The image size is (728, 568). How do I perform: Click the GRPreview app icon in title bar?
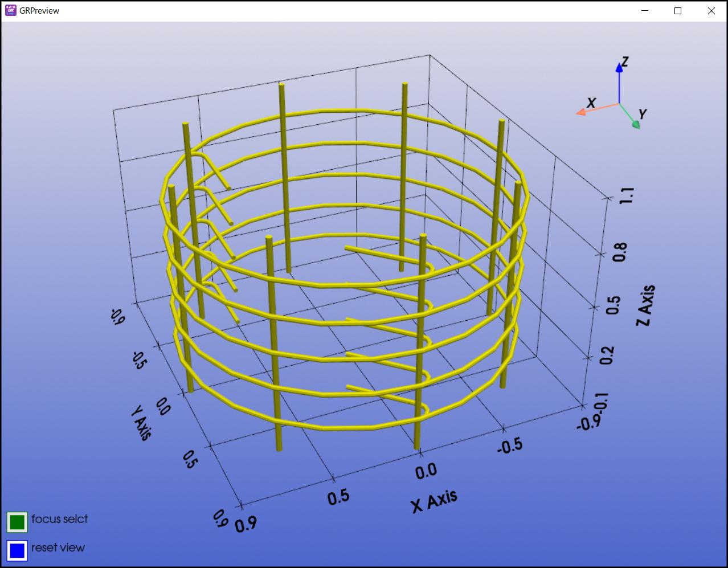pyautogui.click(x=10, y=10)
